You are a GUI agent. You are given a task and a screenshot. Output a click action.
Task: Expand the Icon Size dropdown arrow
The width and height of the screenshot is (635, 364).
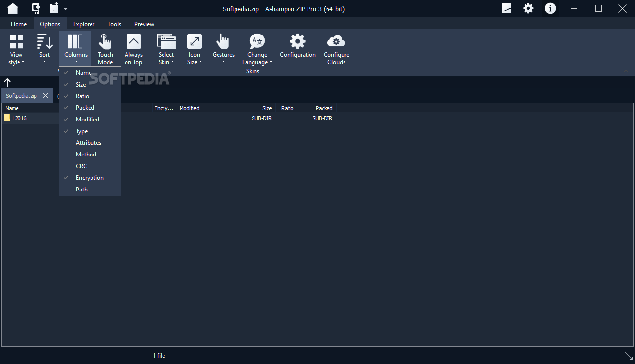coord(200,62)
